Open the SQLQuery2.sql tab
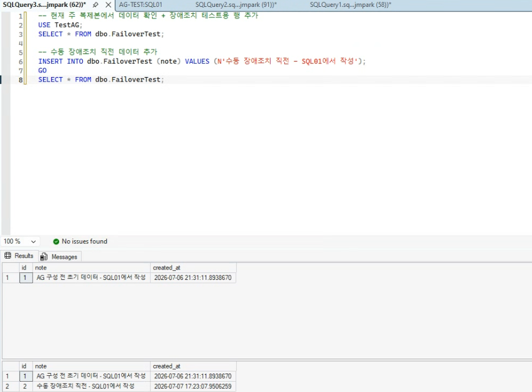 tap(236, 5)
